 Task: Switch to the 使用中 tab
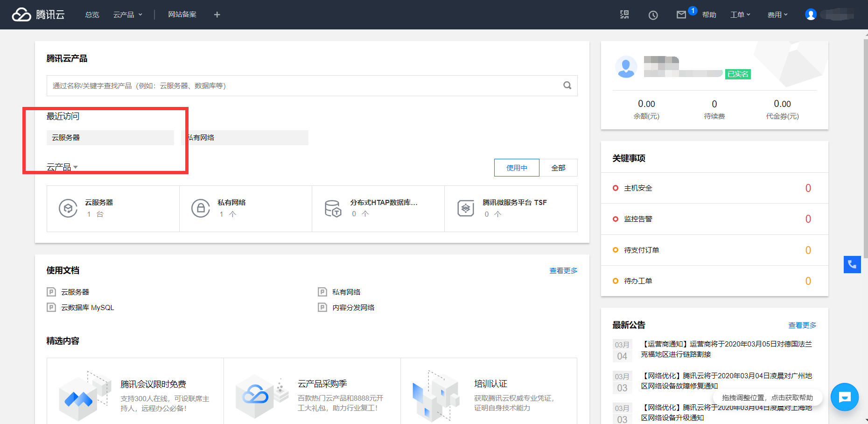tap(517, 168)
